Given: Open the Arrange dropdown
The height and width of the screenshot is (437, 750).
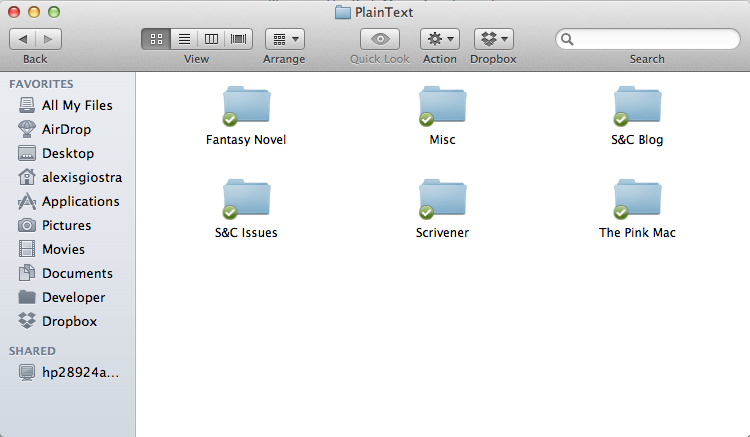Looking at the screenshot, I should pyautogui.click(x=285, y=39).
